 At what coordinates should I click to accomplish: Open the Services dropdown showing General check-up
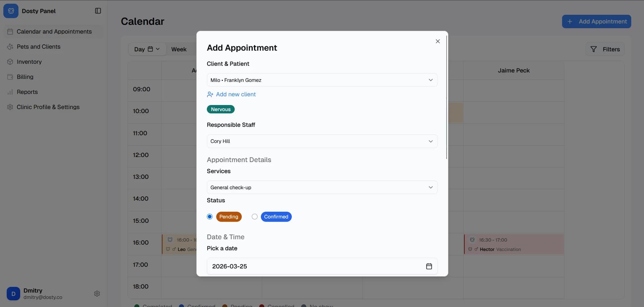[322, 187]
